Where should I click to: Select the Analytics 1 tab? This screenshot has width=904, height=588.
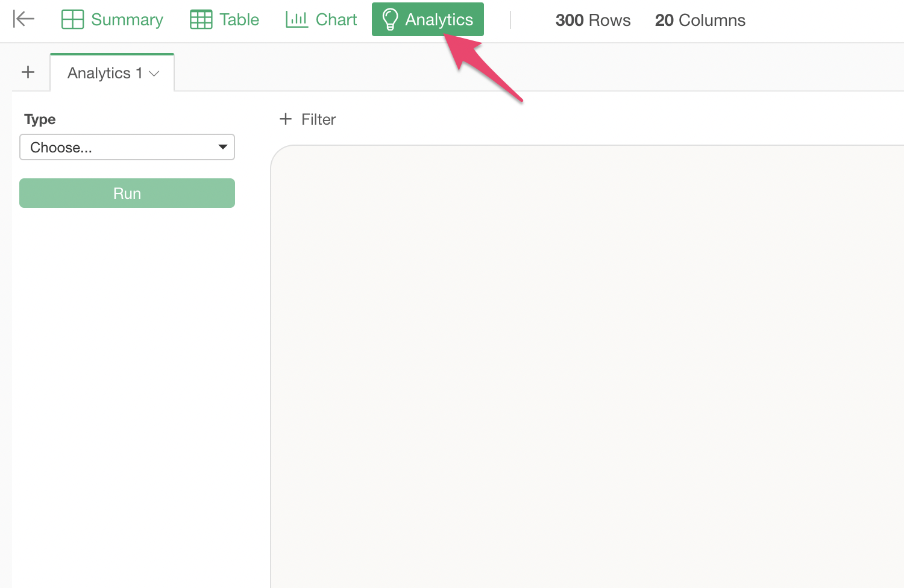(112, 73)
